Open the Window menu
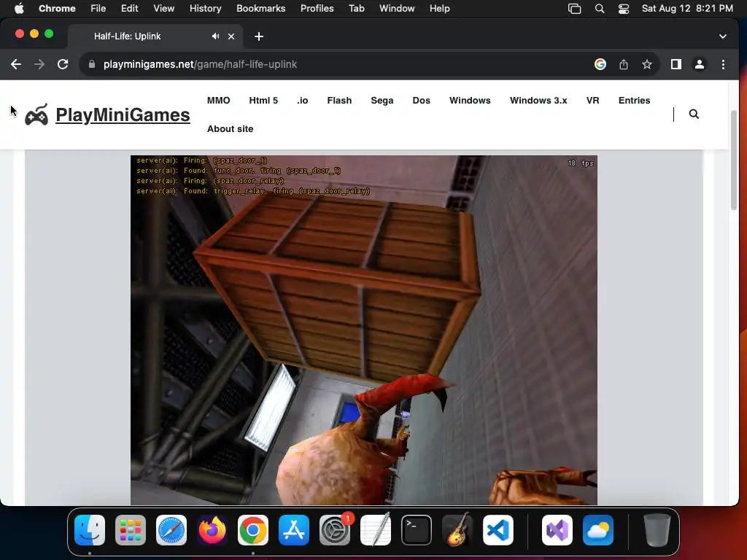The width and height of the screenshot is (747, 560). (x=397, y=9)
